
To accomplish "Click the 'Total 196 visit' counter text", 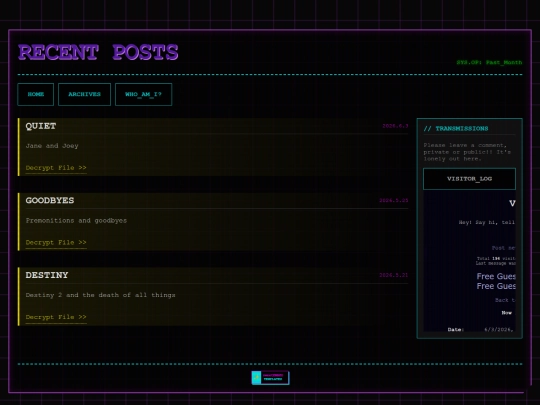I will [x=496, y=258].
